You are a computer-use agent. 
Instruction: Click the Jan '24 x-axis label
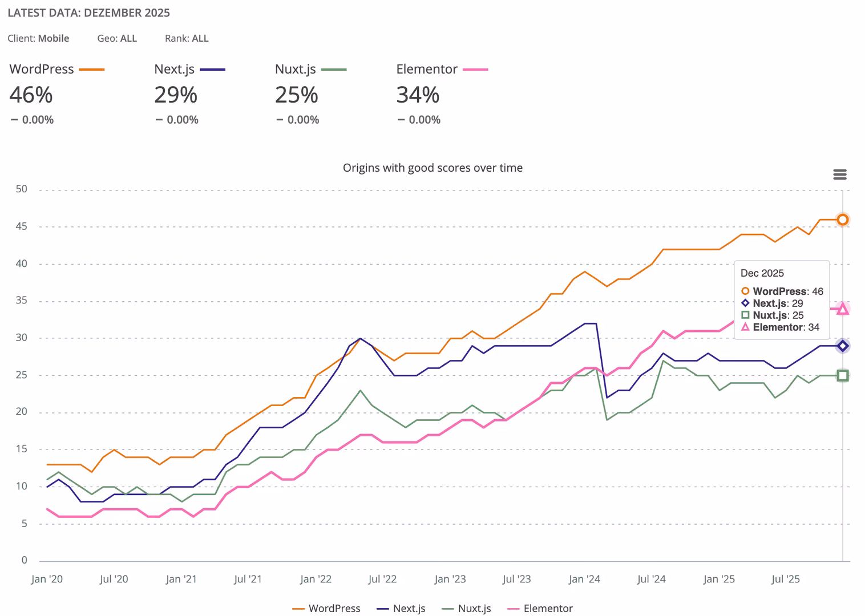pos(584,579)
